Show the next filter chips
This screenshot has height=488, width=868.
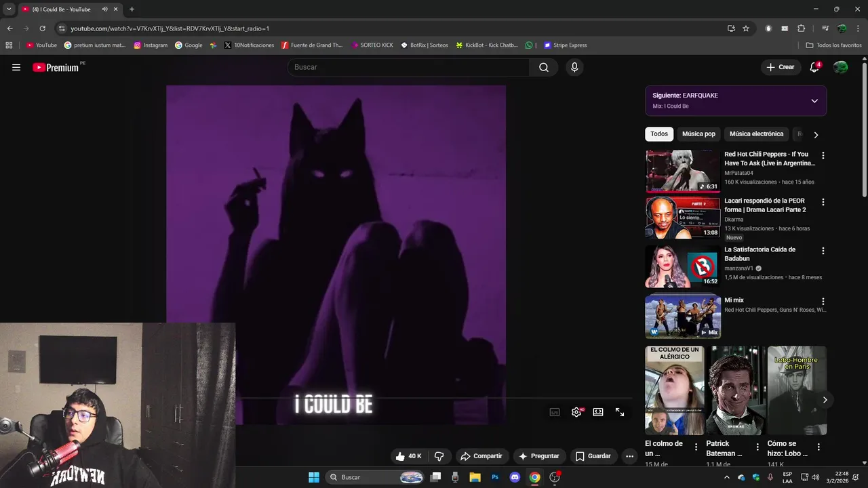[816, 135]
